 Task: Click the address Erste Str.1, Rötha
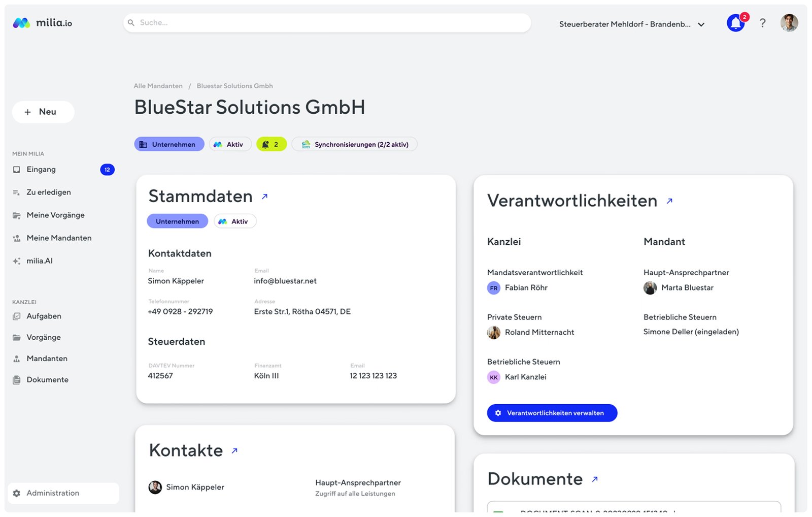302,311
